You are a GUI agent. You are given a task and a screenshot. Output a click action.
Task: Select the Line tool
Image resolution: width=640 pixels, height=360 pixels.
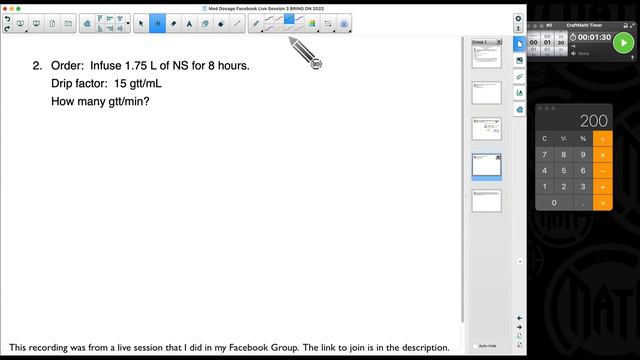pos(237,24)
